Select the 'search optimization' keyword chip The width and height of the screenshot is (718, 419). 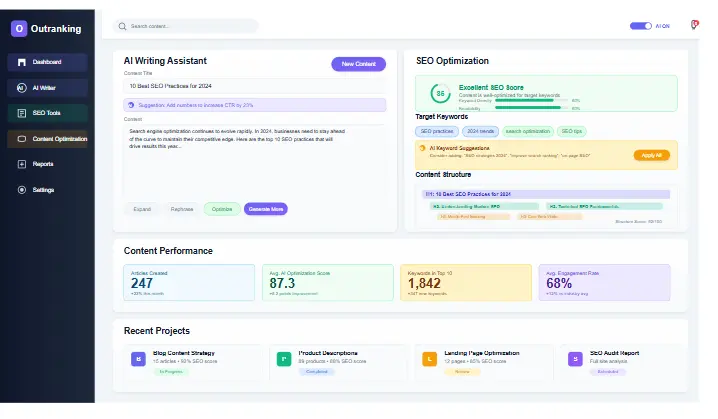528,131
